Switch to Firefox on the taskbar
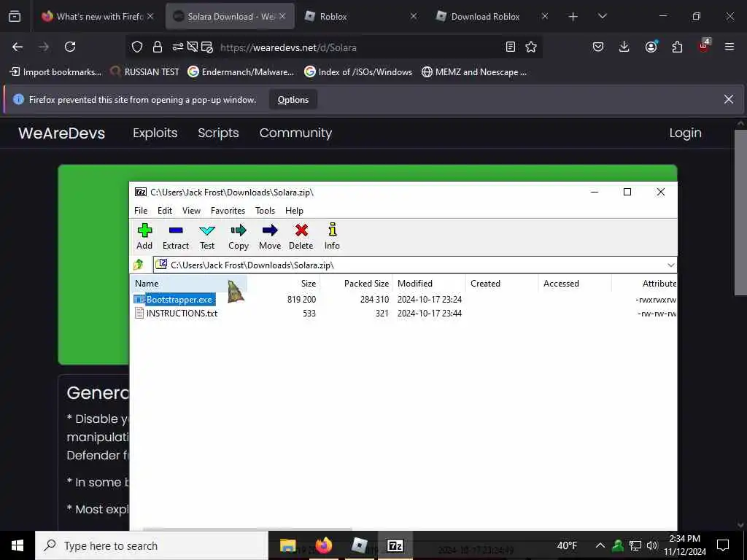 coord(323,545)
